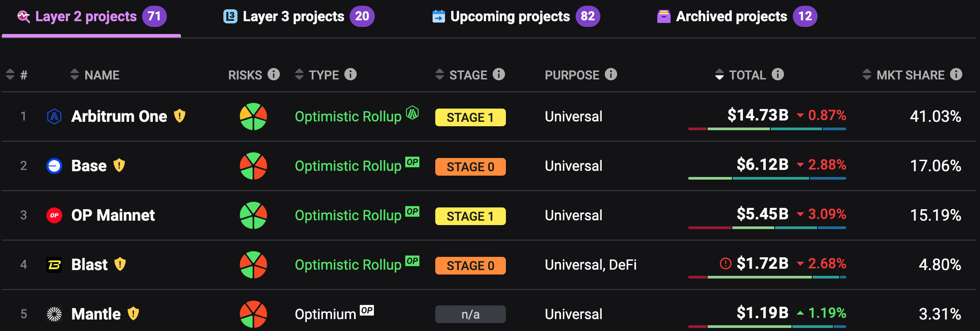Click the yellow shield beside Blast
The image size is (980, 331).
tap(120, 264)
